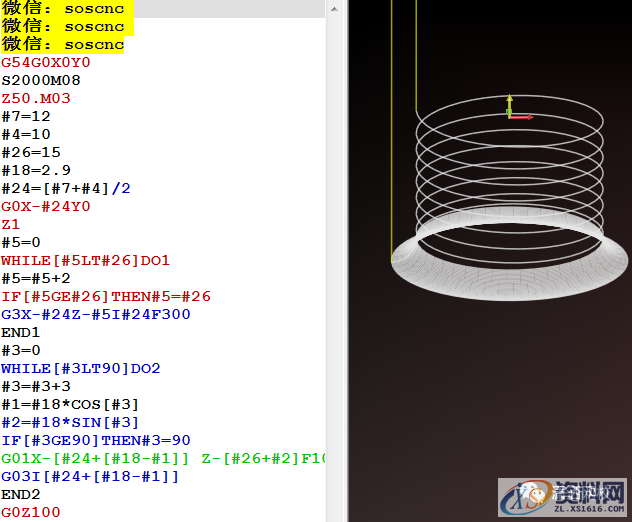Image resolution: width=632 pixels, height=522 pixels.
Task: Select the final G0Z100 retract line
Action: pyautogui.click(x=30, y=513)
